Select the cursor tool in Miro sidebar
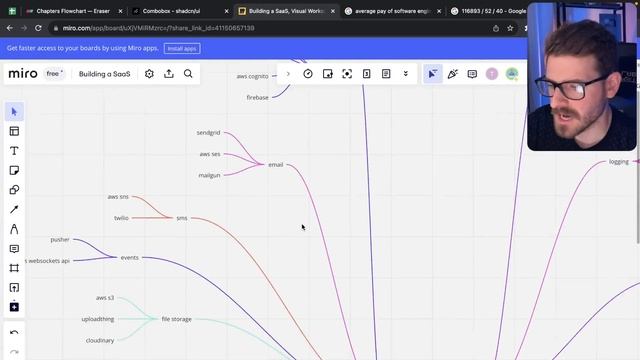Viewport: 640px width, 360px height. [x=14, y=112]
